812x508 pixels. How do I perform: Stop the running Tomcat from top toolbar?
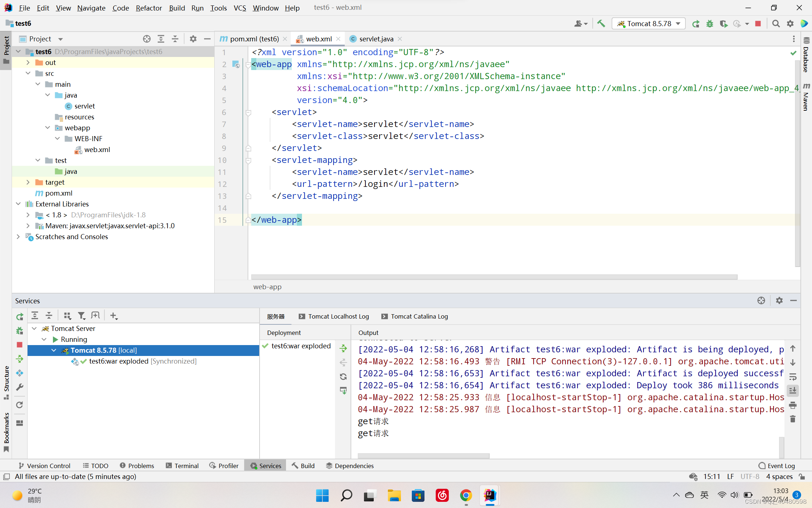coord(758,24)
